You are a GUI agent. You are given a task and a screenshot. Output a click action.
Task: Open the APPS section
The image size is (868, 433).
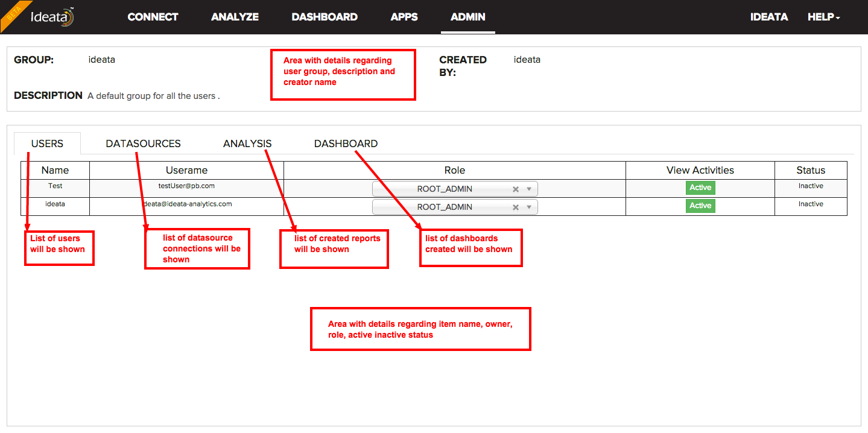[404, 17]
